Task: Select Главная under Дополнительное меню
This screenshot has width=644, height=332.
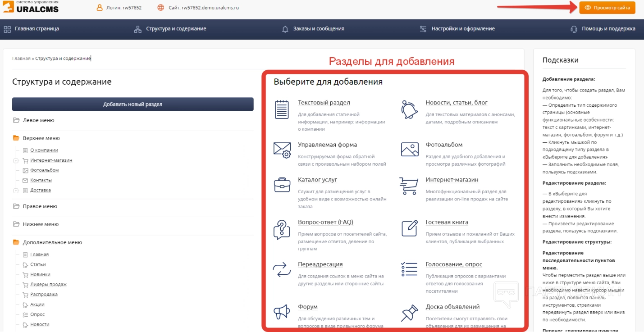Action: pos(40,255)
